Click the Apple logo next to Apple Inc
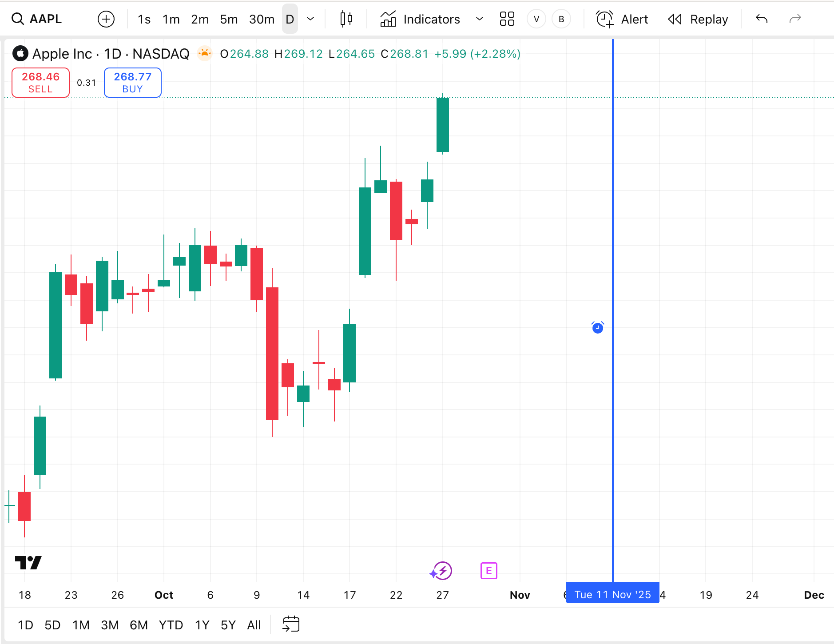 20,53
